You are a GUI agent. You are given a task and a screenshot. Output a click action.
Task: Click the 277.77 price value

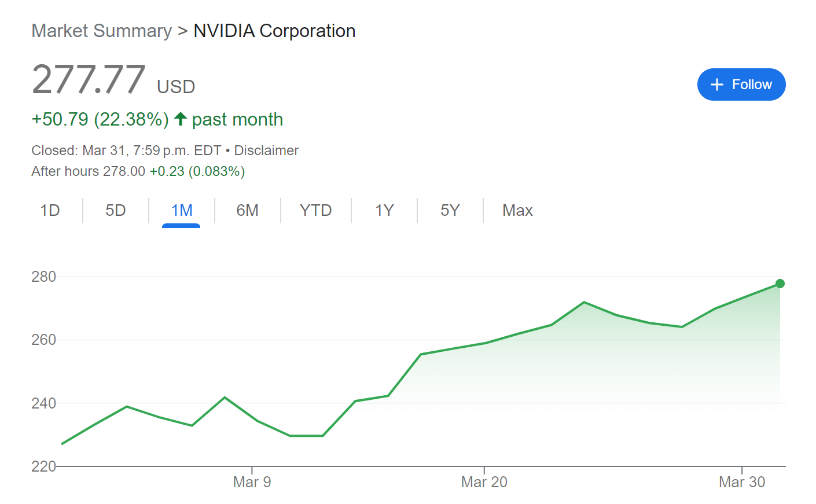(x=89, y=79)
